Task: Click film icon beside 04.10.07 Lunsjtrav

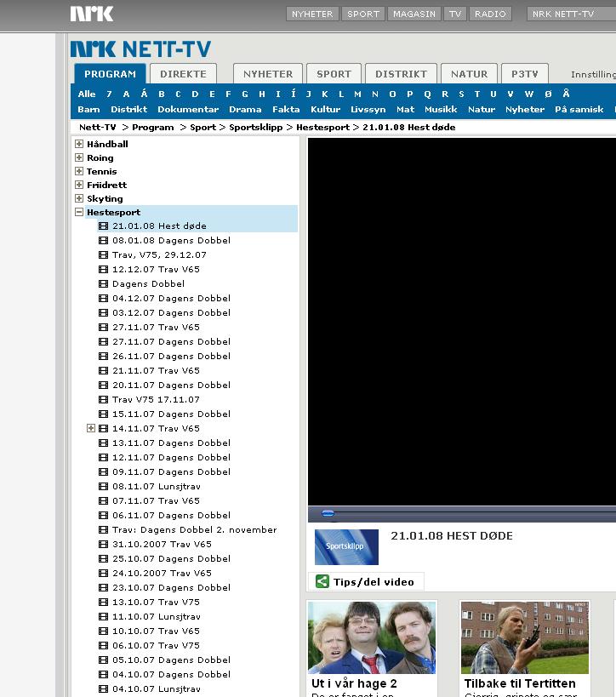Action: pyautogui.click(x=103, y=689)
